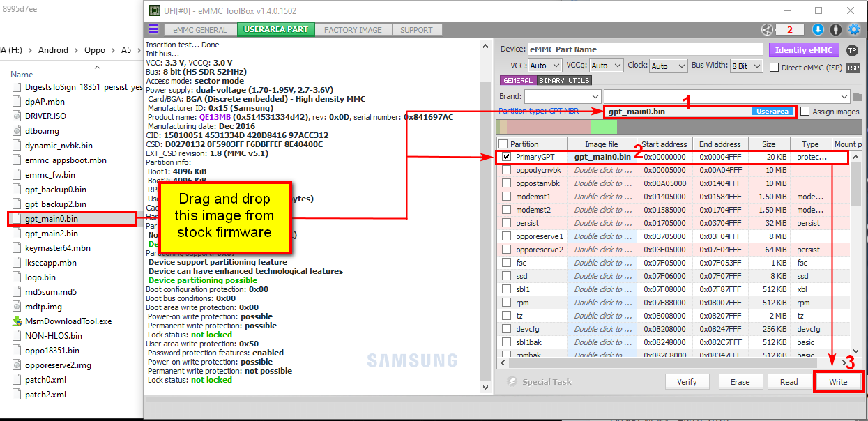This screenshot has height=421, width=868.
Task: Check the modemst1 partition checkbox
Action: coord(506,197)
